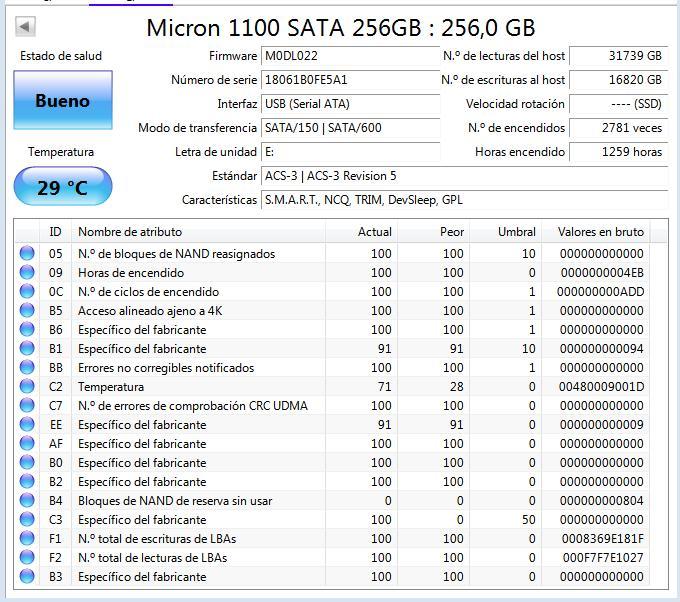Click the Actual column header
This screenshot has width=680, height=602.
point(361,232)
